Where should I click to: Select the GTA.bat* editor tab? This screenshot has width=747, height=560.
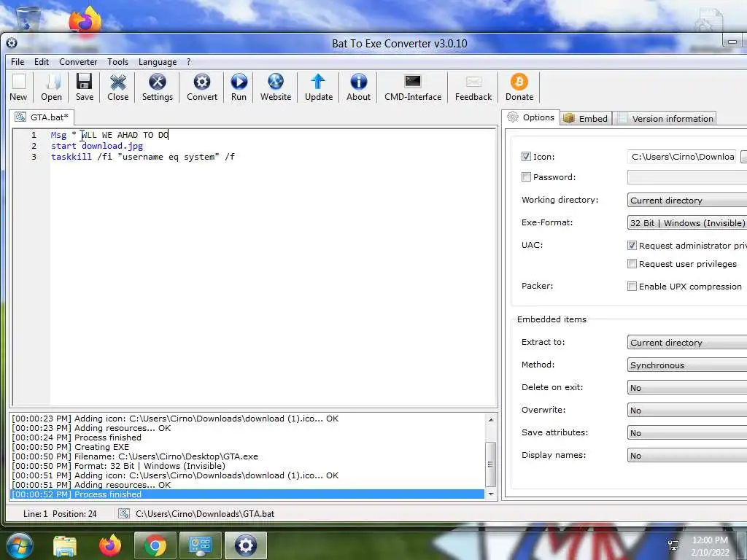pos(42,117)
